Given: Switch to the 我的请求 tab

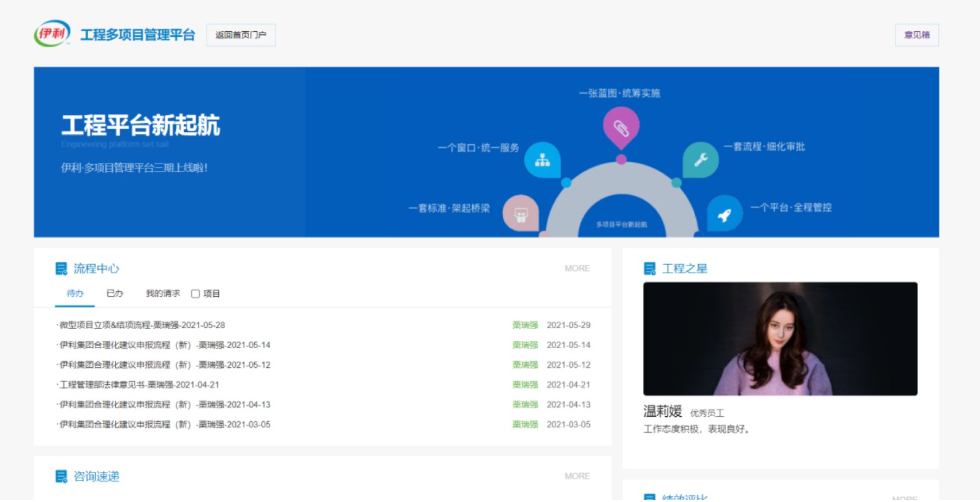Looking at the screenshot, I should (x=163, y=294).
